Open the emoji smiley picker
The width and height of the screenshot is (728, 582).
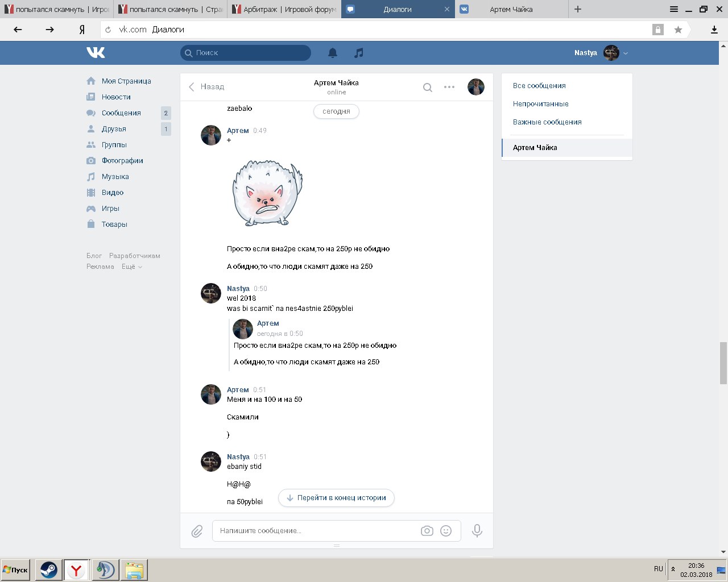[x=446, y=531]
